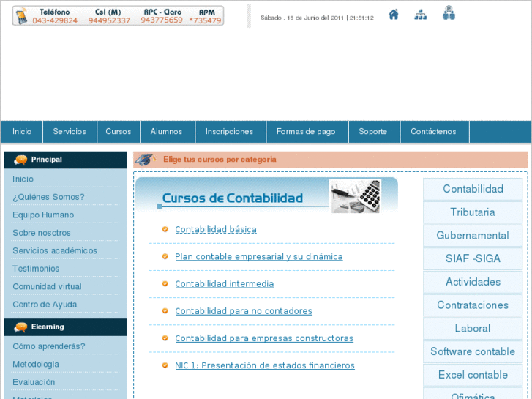Open NIC 1: Presentación de estados financieros
The height and width of the screenshot is (399, 532).
point(265,365)
